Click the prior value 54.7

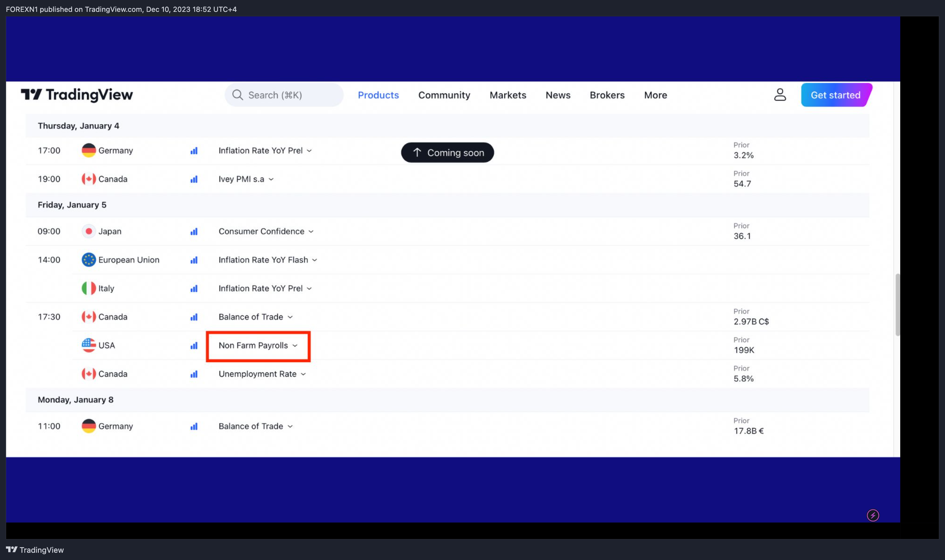pos(742,184)
